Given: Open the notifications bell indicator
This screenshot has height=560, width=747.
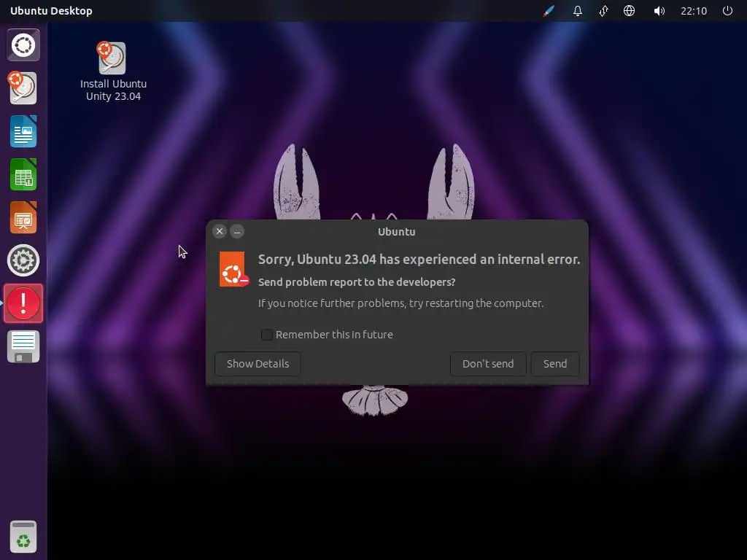Looking at the screenshot, I should coord(578,10).
